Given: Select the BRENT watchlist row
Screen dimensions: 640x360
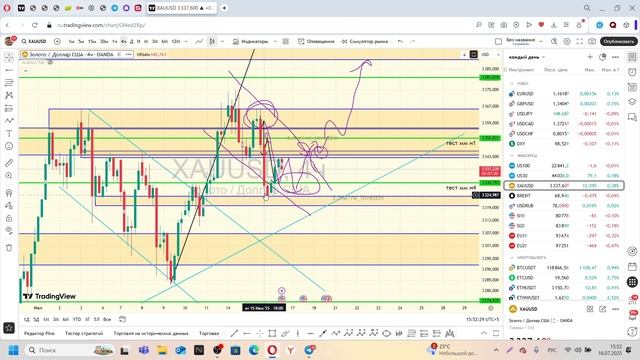Looking at the screenshot, I should pyautogui.click(x=564, y=196).
